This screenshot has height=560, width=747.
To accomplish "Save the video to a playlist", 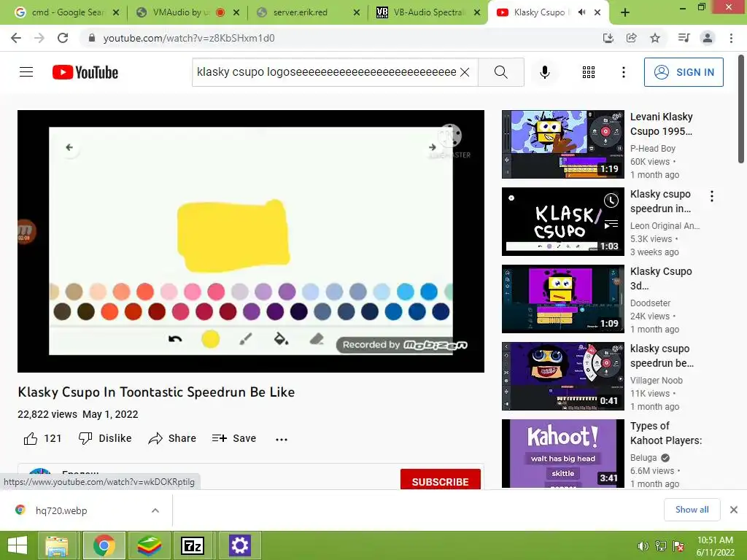I will (234, 438).
